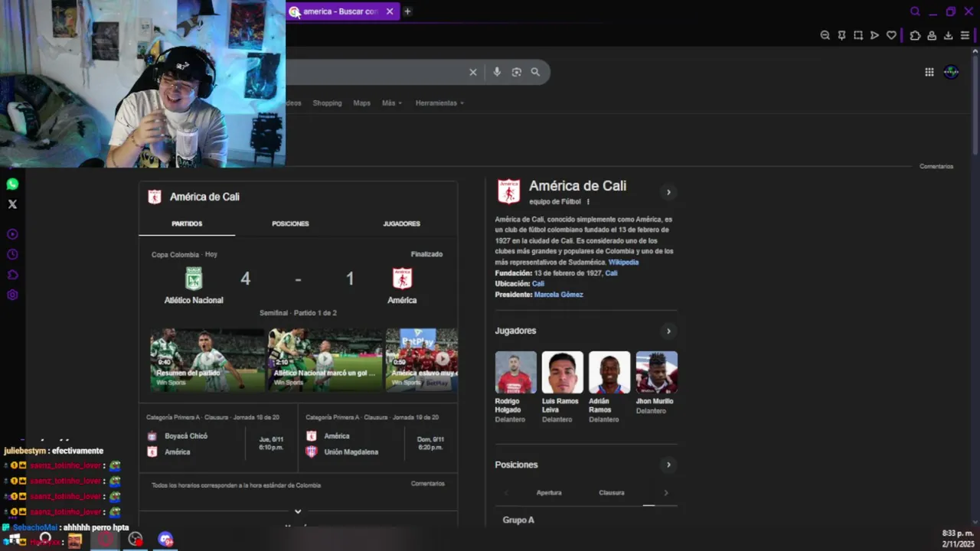980x551 pixels.
Task: Click the send/flow arrow icon in the toolbar
Action: 874,35
